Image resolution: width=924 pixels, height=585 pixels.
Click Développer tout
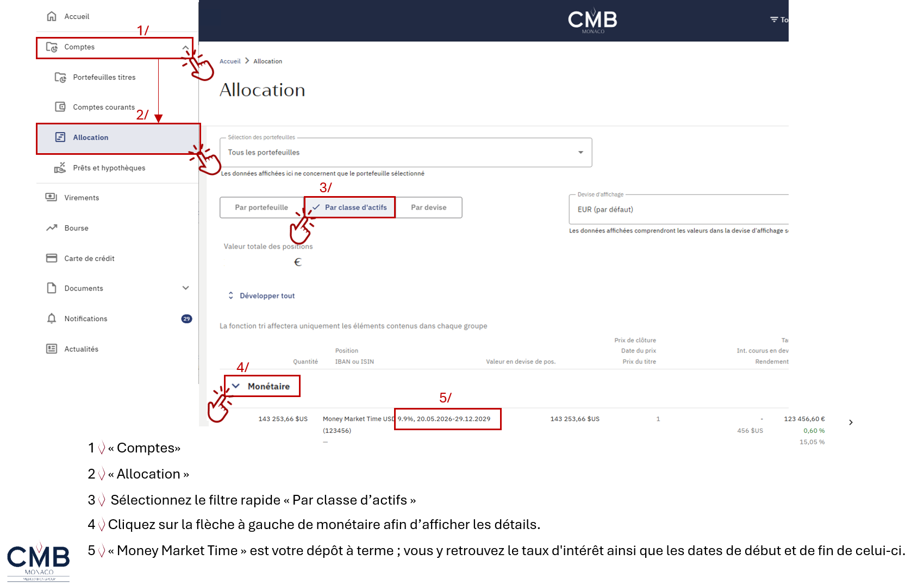261,295
